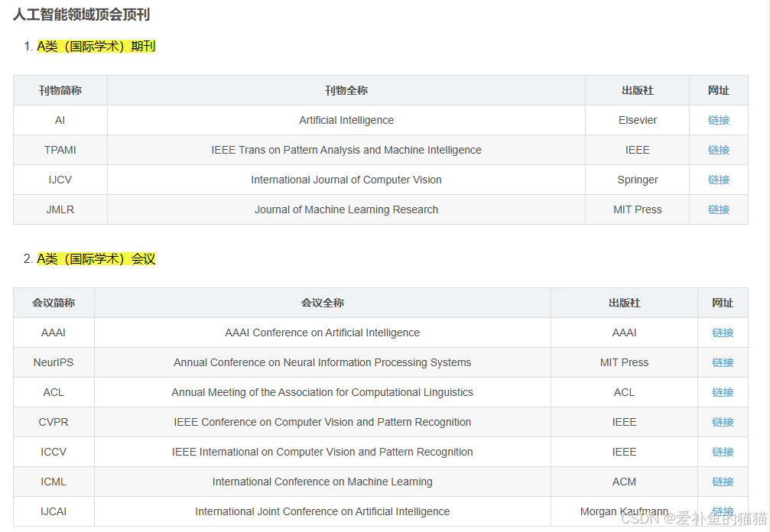This screenshot has height=532, width=770.
Task: Select the CVPR abbreviation cell
Action: pyautogui.click(x=54, y=422)
